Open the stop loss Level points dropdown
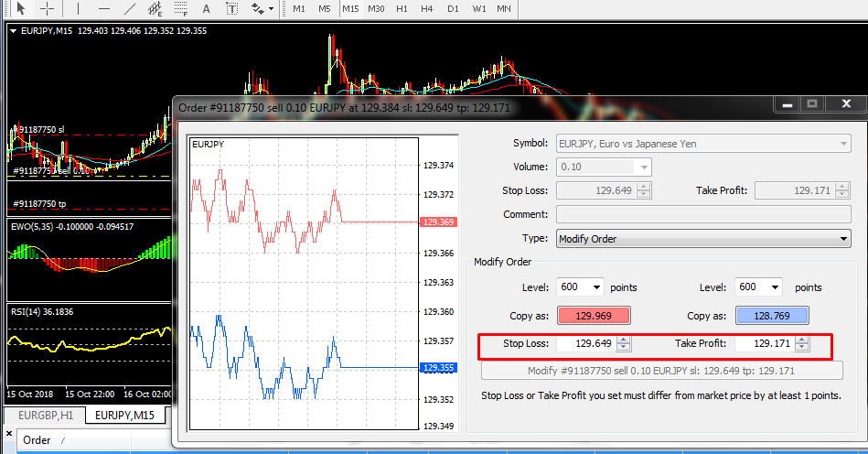 click(x=596, y=287)
